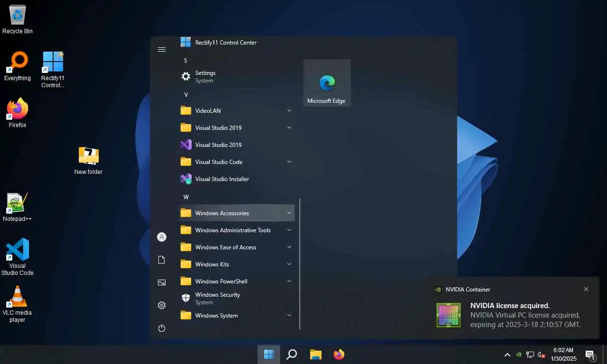Open user account icon in Start sidebar
The height and width of the screenshot is (364, 607).
(162, 237)
